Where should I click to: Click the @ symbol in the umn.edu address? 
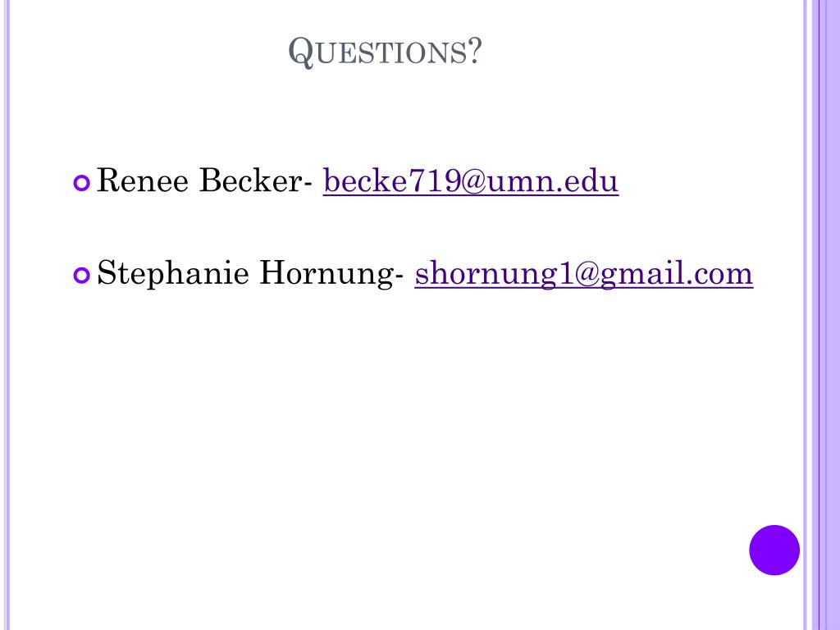473,181
